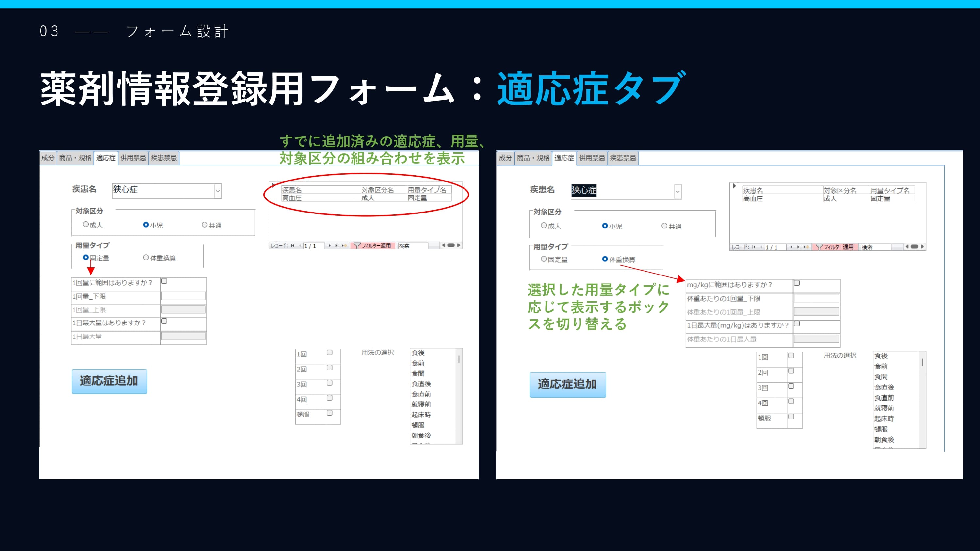This screenshot has height=551, width=980.
Task: Click 検索 search box in left navigator
Action: tap(413, 246)
